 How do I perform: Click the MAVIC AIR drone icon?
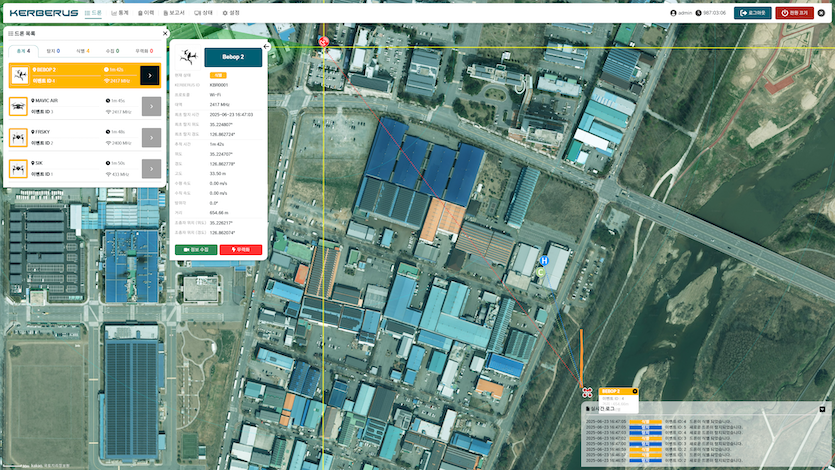click(x=19, y=106)
